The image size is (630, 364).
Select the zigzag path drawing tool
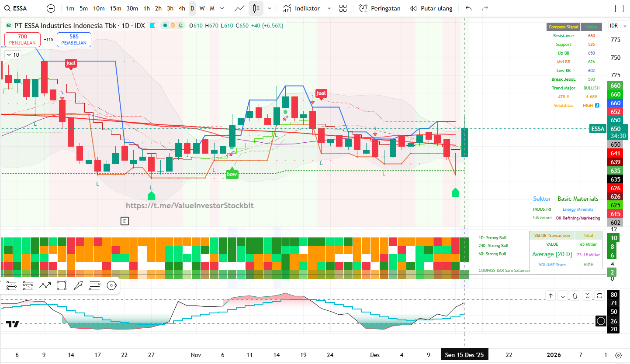pyautogui.click(x=45, y=285)
